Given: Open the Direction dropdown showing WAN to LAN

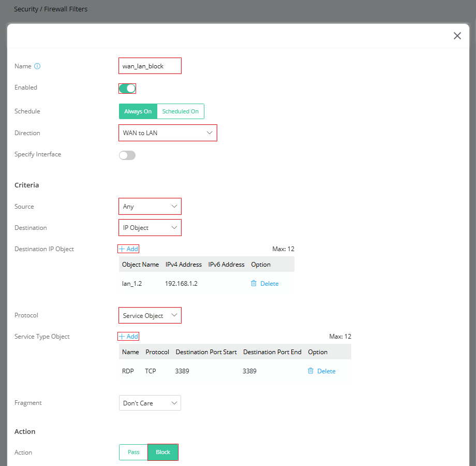Looking at the screenshot, I should (x=168, y=133).
